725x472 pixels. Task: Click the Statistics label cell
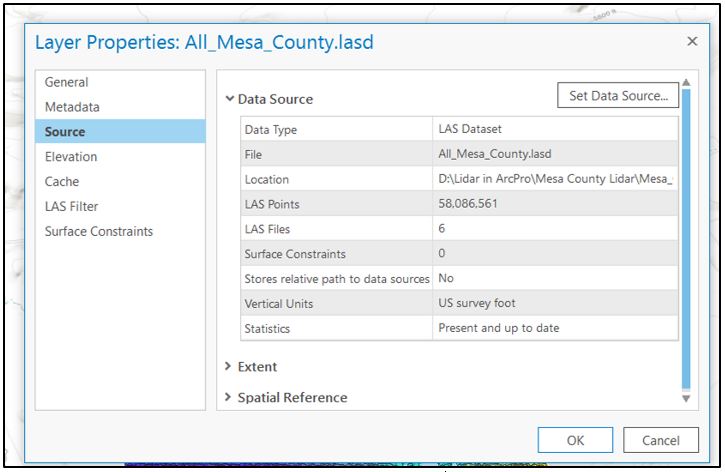337,328
